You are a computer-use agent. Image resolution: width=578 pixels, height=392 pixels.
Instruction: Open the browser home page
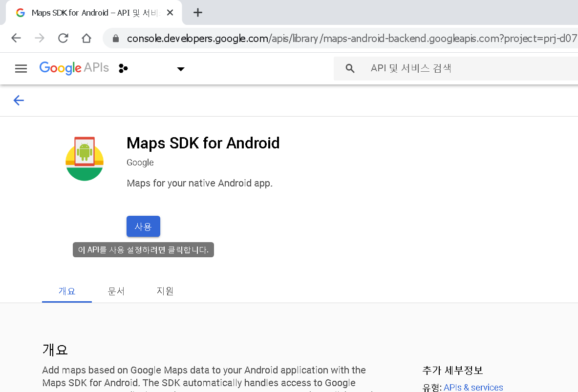point(86,38)
